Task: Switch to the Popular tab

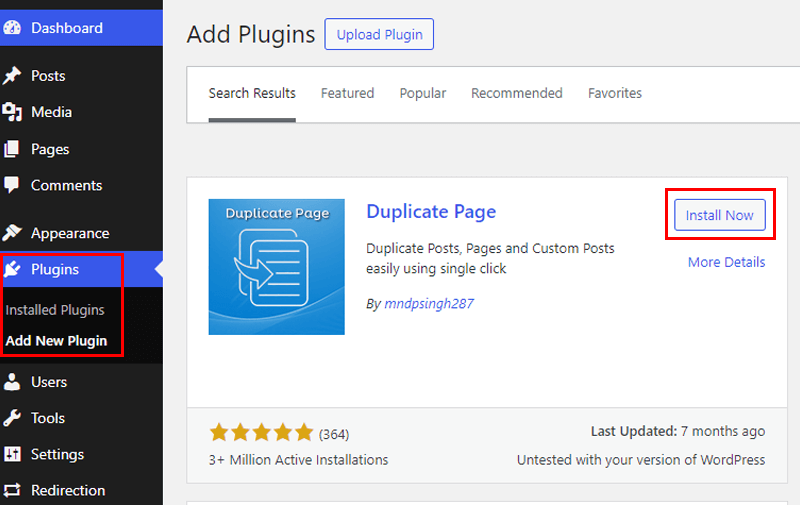Action: pos(422,93)
